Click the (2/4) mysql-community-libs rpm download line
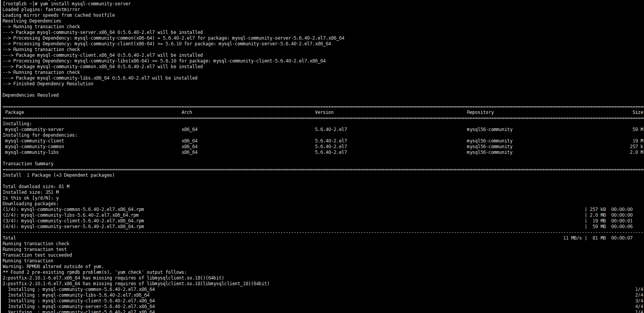Screen dimensions: 644x313 pos(71,215)
